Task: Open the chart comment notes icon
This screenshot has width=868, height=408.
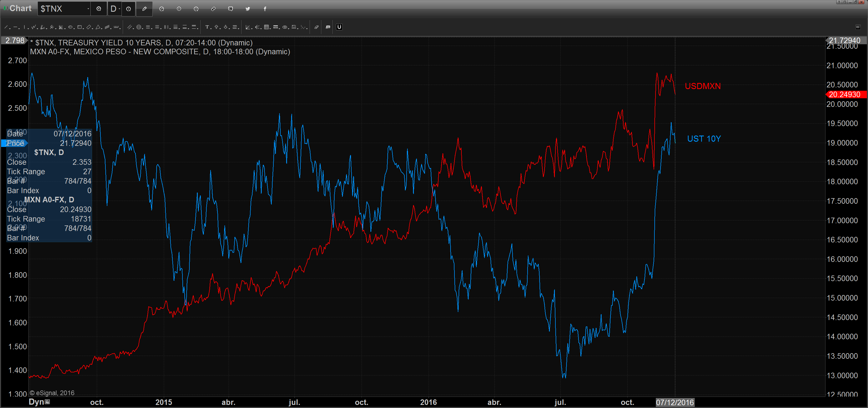Action: click(328, 27)
